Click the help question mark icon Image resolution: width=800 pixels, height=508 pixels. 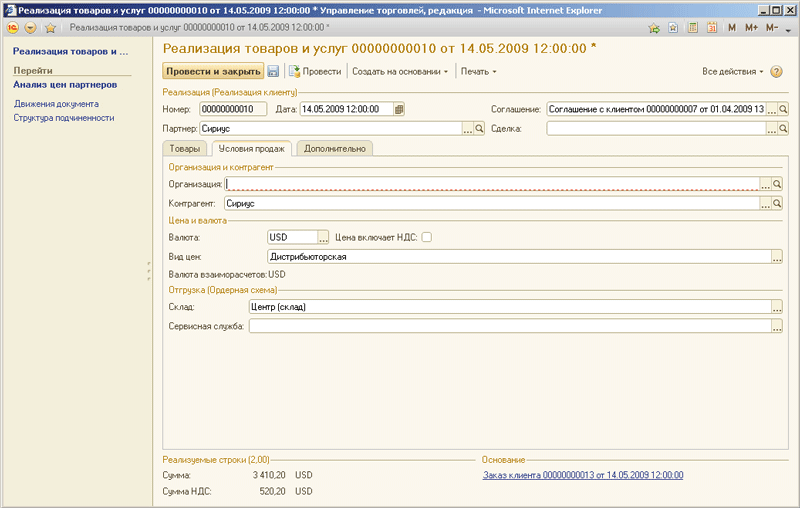(x=777, y=72)
